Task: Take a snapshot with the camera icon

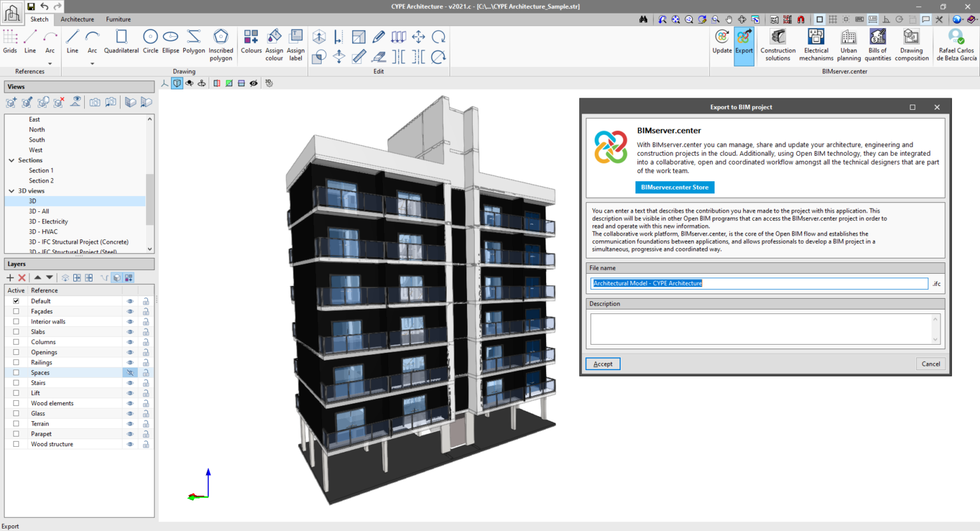Action: click(x=94, y=101)
